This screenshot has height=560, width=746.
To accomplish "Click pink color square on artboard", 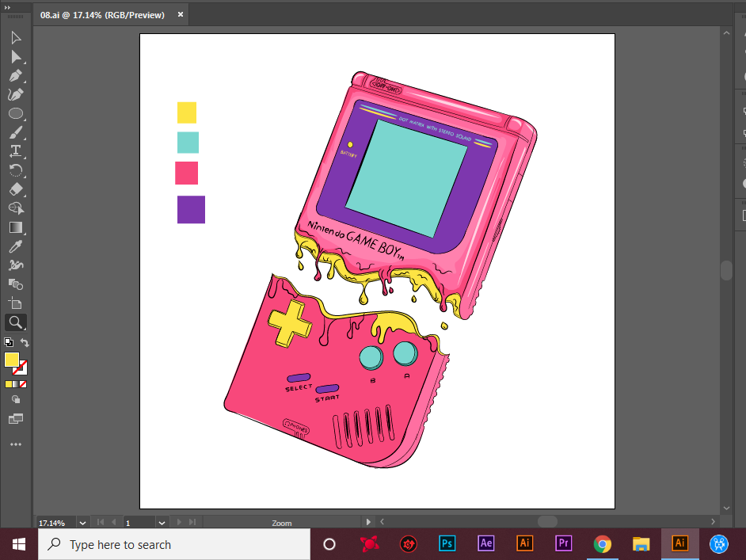I will (x=187, y=173).
